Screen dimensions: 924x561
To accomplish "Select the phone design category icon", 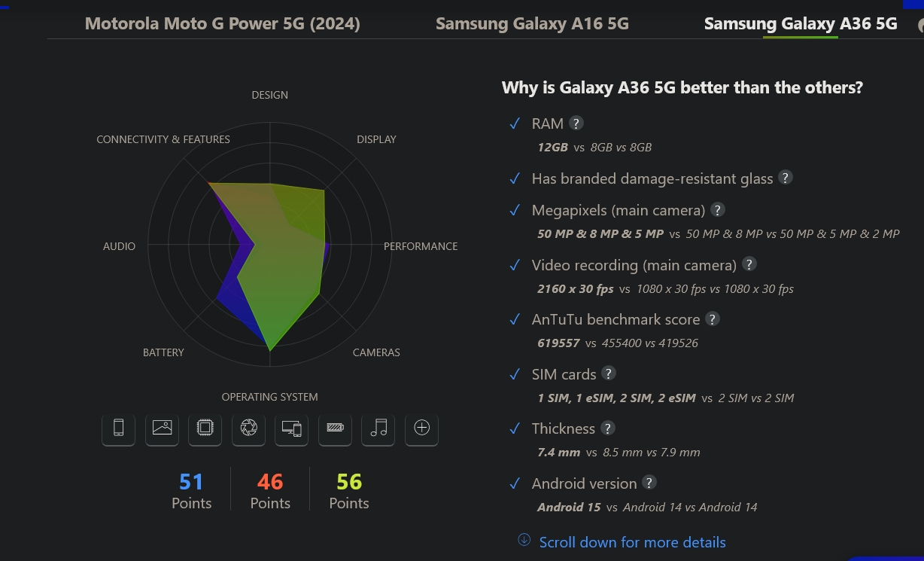I will [x=118, y=428].
